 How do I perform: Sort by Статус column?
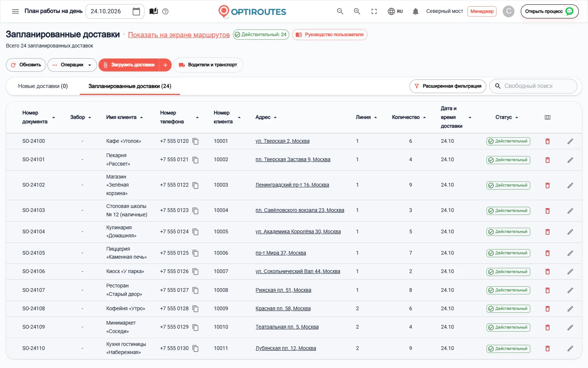point(506,117)
